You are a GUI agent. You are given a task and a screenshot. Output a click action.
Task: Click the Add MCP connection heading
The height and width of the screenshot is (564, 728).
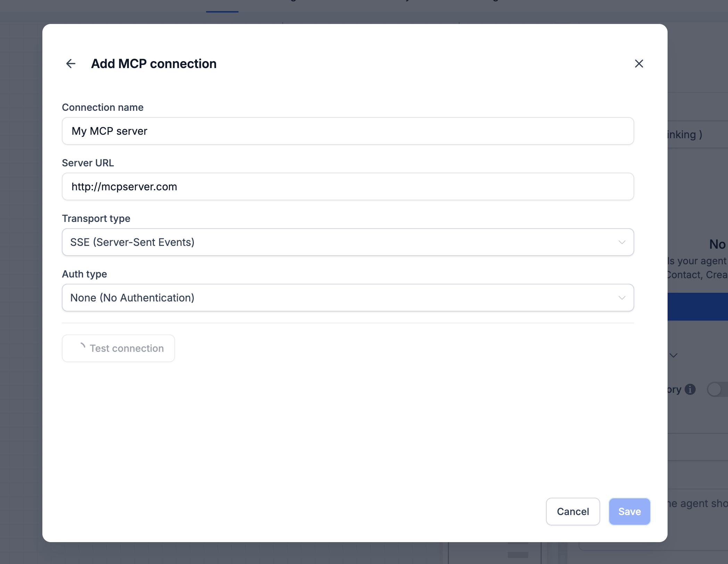[154, 64]
